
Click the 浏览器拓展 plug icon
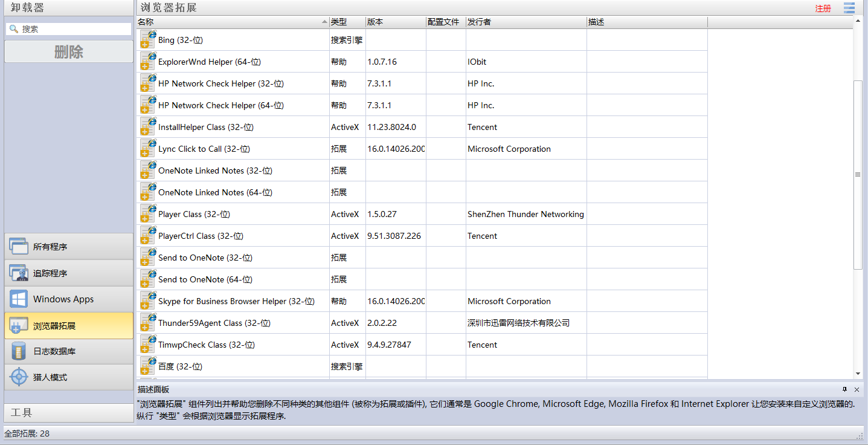pyautogui.click(x=19, y=325)
